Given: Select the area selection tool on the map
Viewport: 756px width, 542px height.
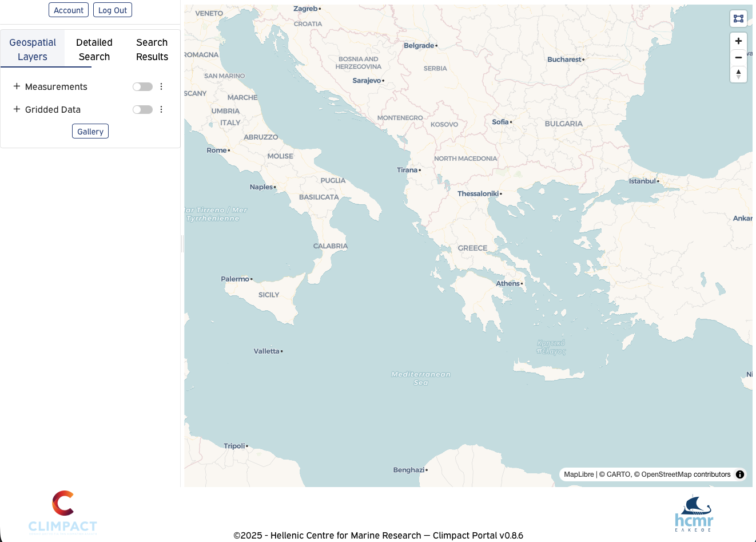Looking at the screenshot, I should coord(738,18).
